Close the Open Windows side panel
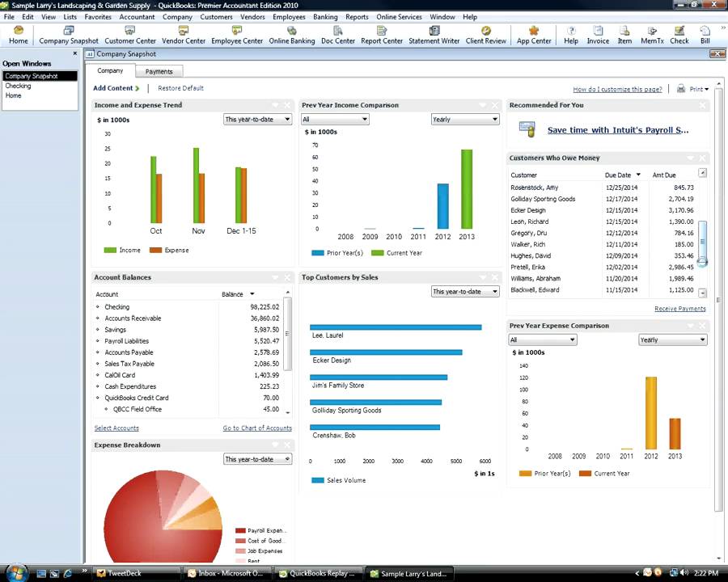The height and width of the screenshot is (582, 728). 74,53
